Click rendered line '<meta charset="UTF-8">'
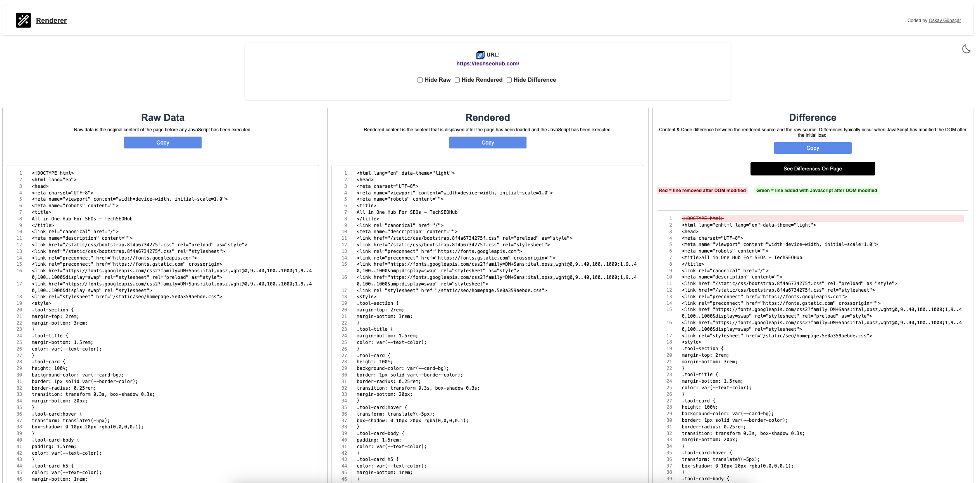980x483 pixels. [x=387, y=186]
